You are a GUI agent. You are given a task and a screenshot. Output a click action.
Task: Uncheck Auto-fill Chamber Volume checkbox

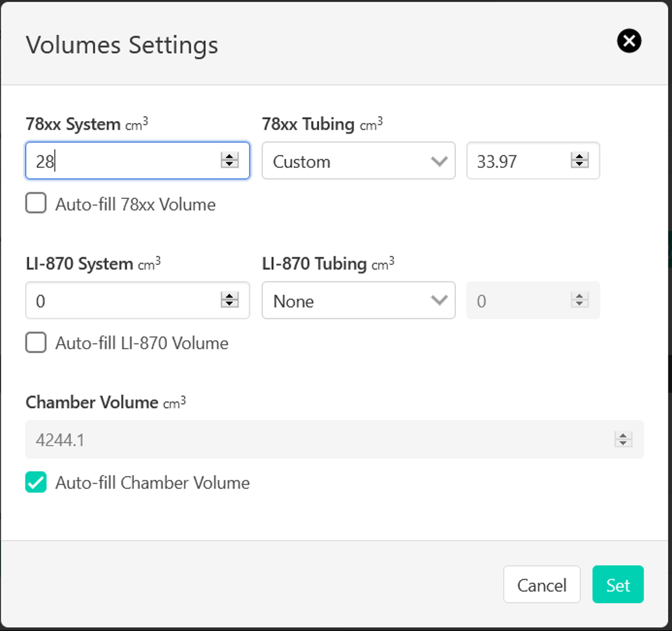(x=36, y=482)
